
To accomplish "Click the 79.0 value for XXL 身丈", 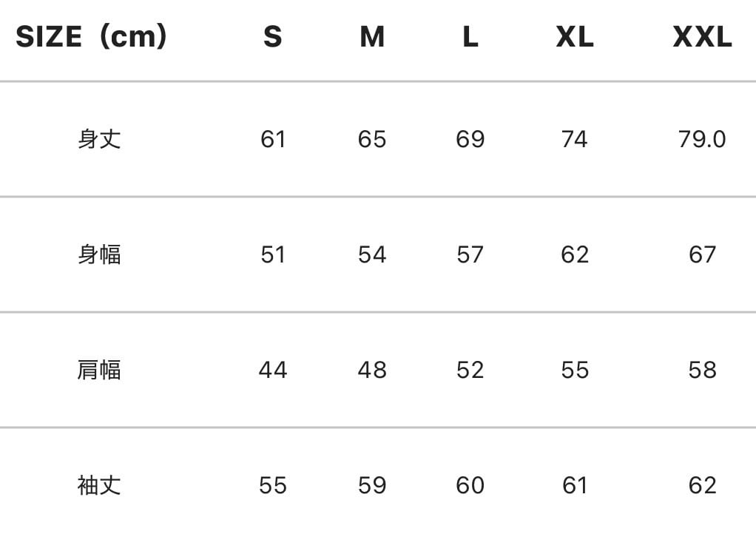I will point(702,139).
